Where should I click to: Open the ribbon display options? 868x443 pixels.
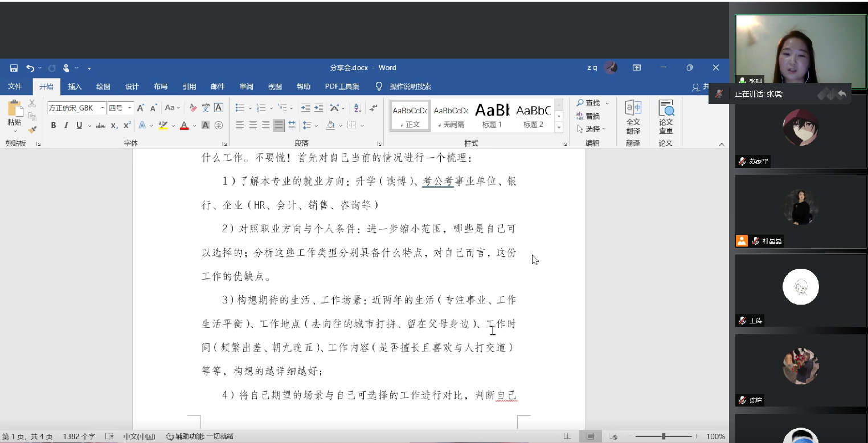(637, 68)
